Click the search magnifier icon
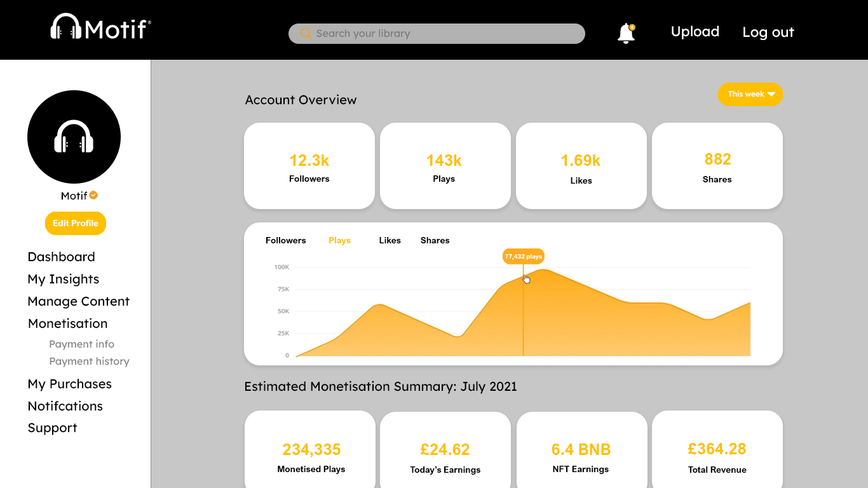 306,34
